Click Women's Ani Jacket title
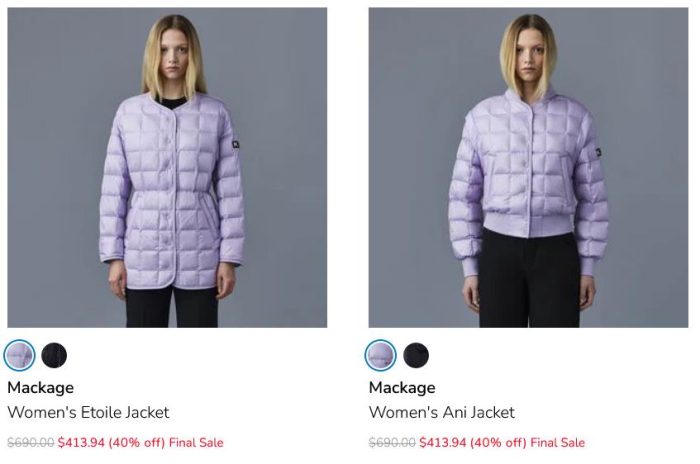The image size is (700, 464). point(442,412)
